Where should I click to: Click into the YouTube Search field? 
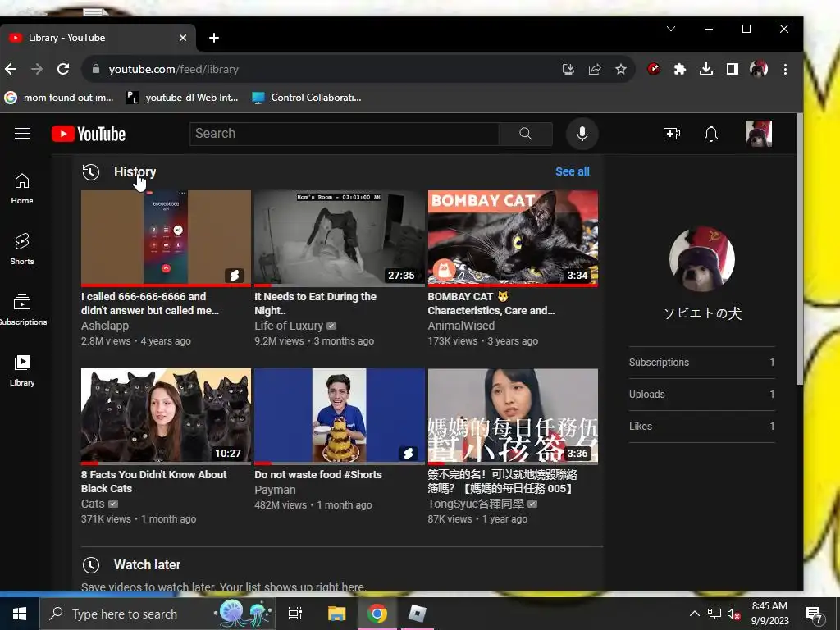pyautogui.click(x=344, y=134)
